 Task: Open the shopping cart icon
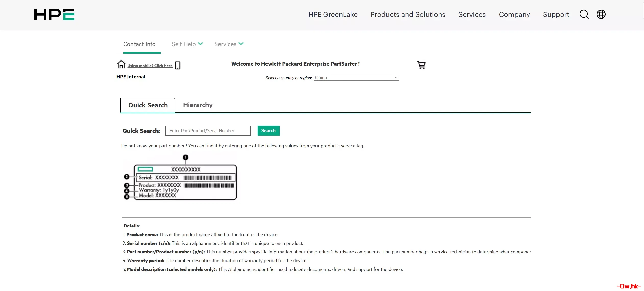pos(421,65)
